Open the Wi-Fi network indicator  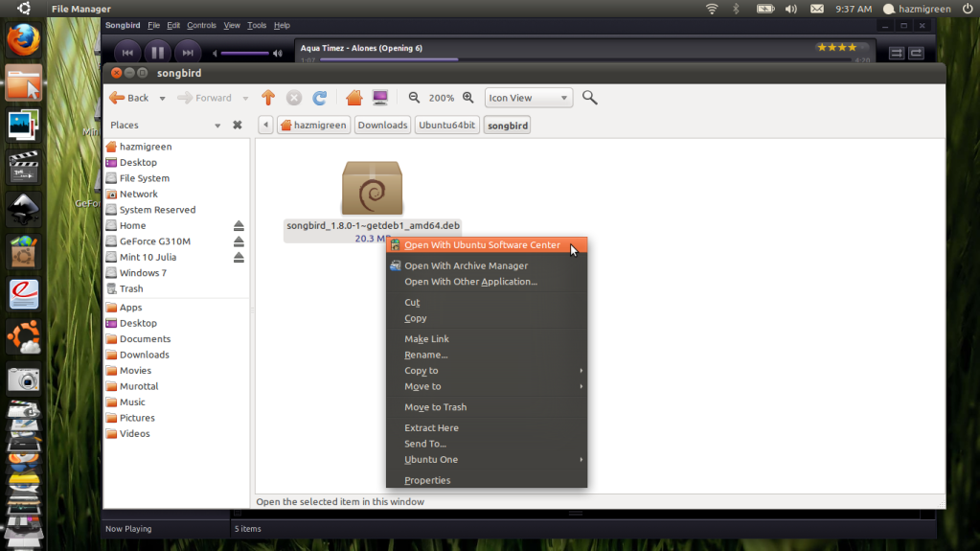point(712,9)
